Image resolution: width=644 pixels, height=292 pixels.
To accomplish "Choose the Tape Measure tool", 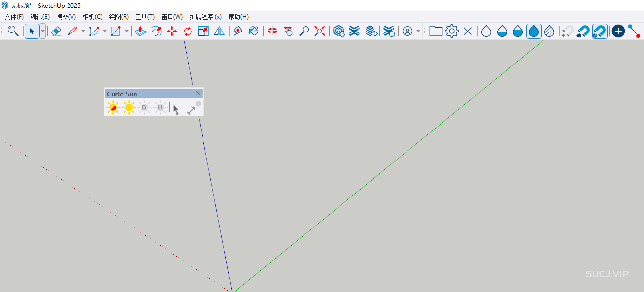I will pos(238,31).
